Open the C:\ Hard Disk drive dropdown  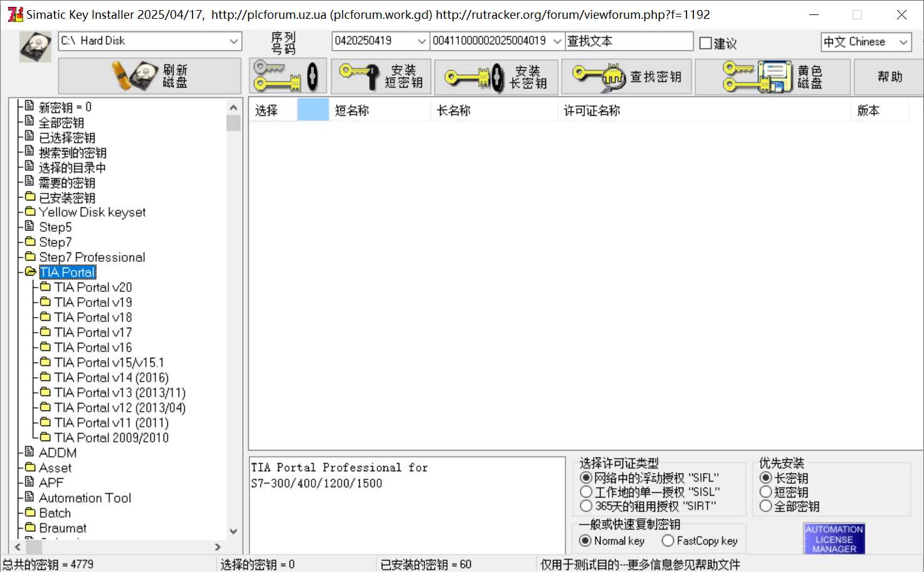point(234,41)
